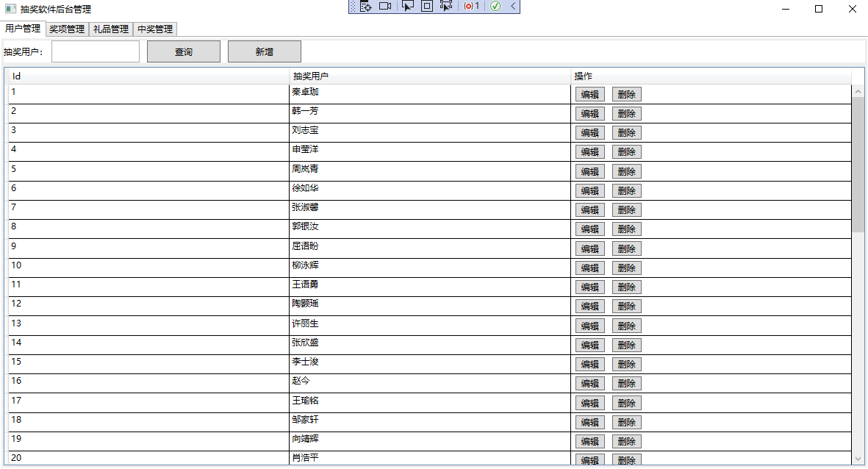Click 删除 in 申莹洋 row
This screenshot has height=469, width=868.
click(x=627, y=152)
